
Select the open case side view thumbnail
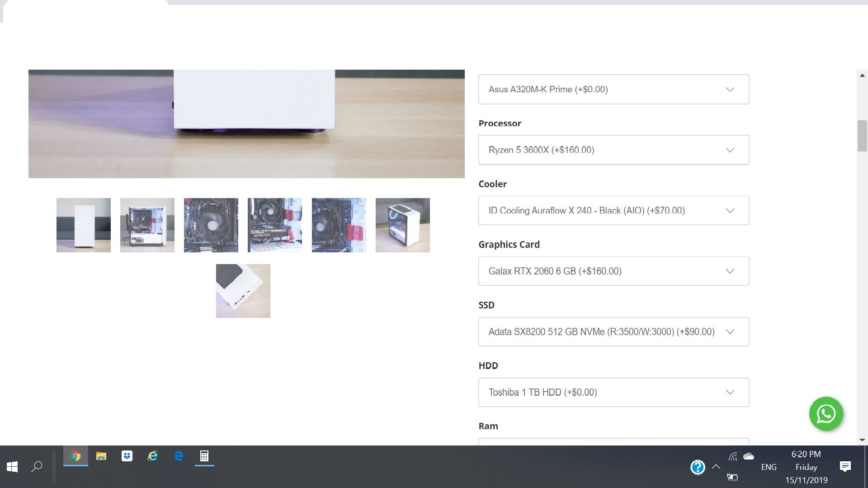[x=147, y=225]
